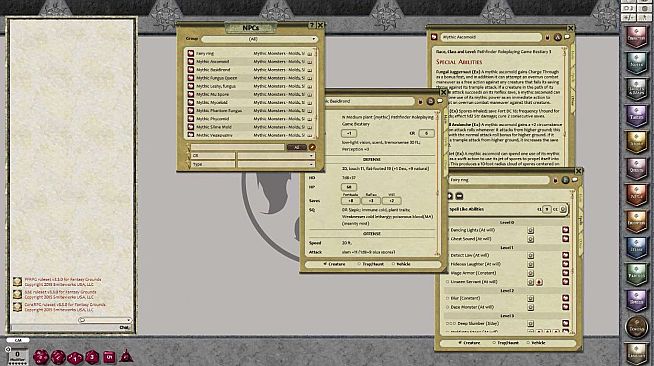
Task: Open the Notes sidebar shield
Action: click(x=636, y=63)
